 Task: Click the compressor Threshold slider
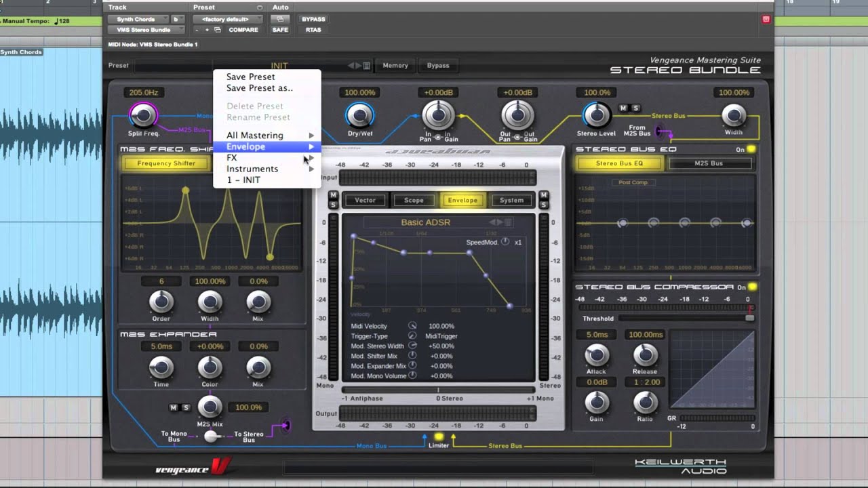[x=686, y=318]
